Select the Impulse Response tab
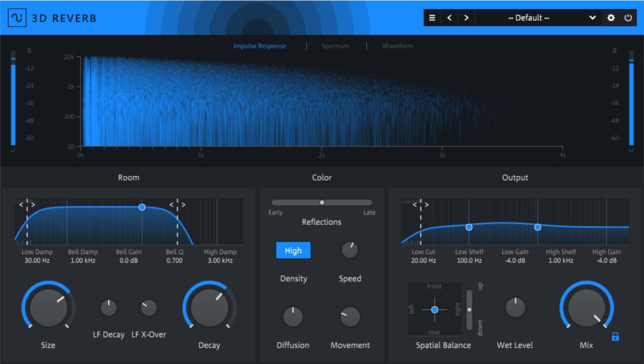644x364 pixels. (260, 46)
